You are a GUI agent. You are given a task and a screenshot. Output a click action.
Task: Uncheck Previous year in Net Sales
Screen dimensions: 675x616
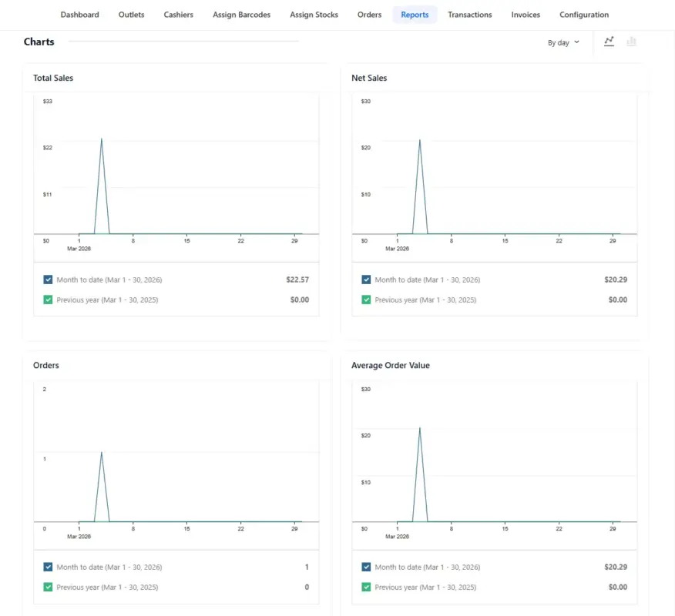click(x=366, y=300)
